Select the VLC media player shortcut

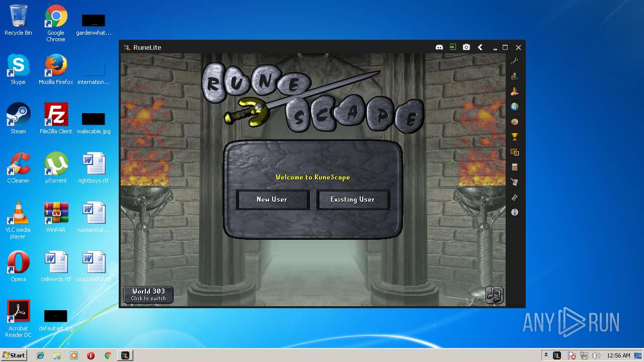(x=18, y=220)
